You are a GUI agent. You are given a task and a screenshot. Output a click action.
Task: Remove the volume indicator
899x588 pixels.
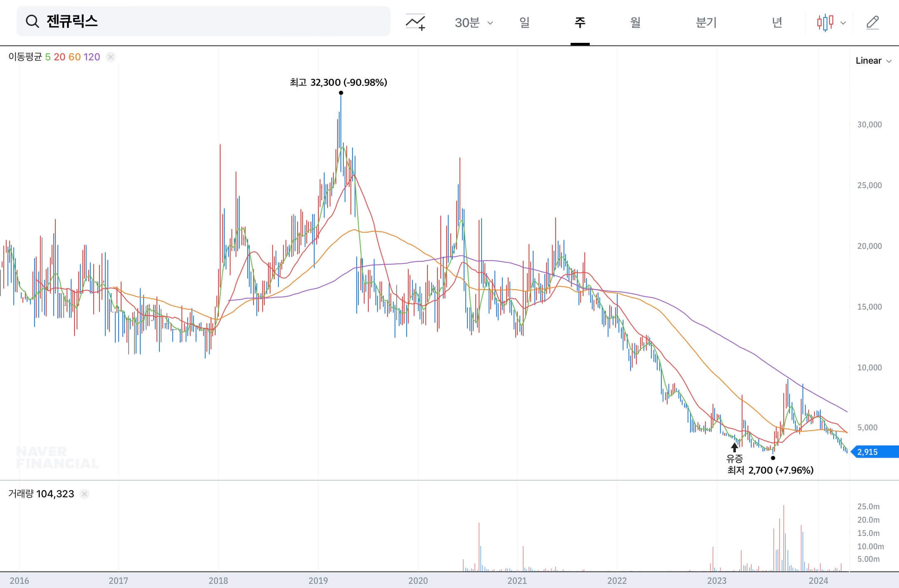pos(84,494)
